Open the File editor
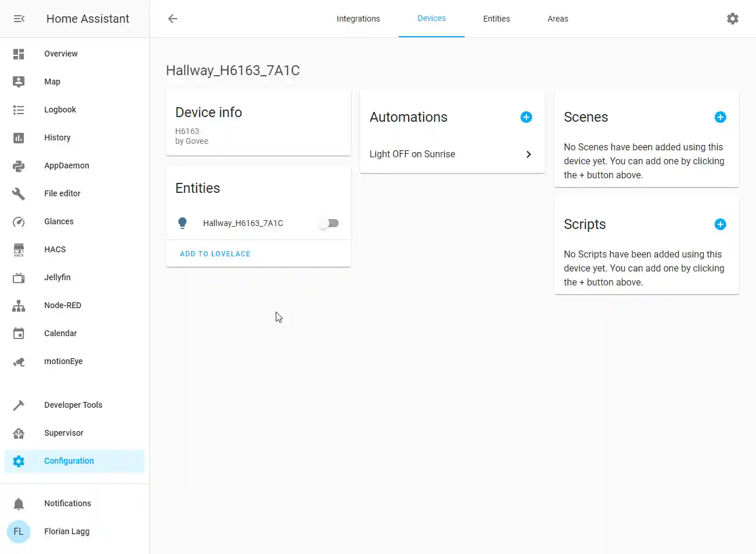 (x=61, y=193)
